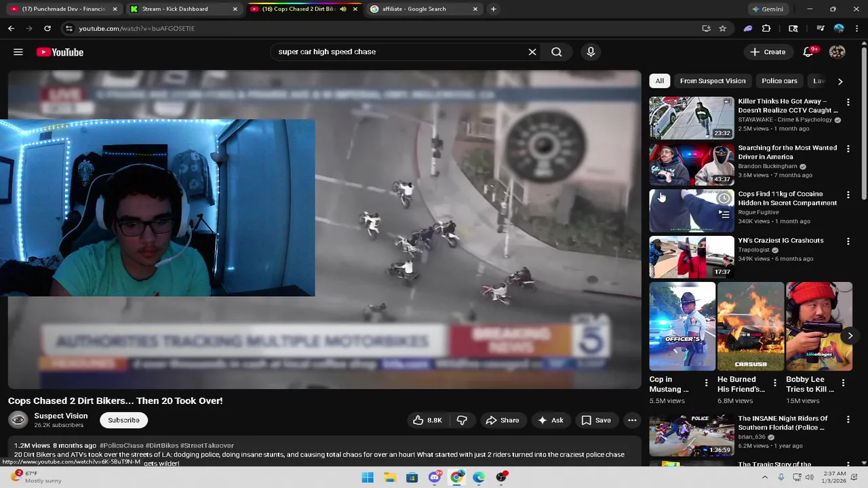Open Suspect Vision channel avatar

point(18,420)
